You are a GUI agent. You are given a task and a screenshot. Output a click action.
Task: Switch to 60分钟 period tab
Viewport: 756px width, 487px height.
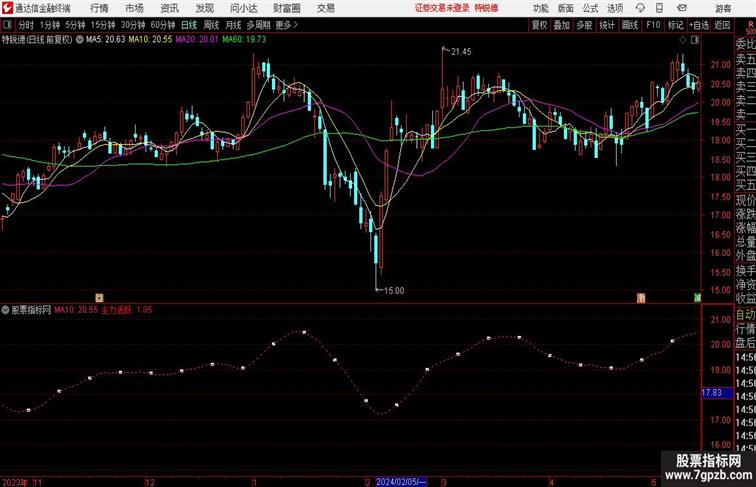(x=163, y=25)
